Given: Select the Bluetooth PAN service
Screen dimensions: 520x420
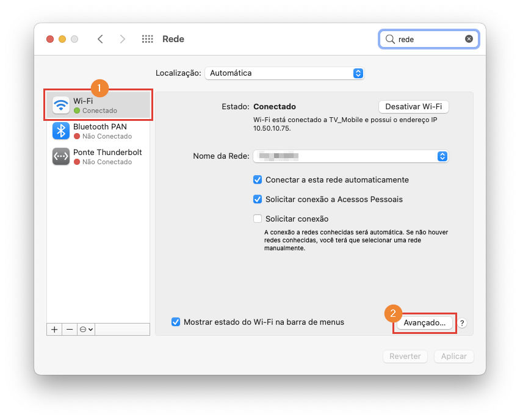Looking at the screenshot, I should tap(98, 131).
